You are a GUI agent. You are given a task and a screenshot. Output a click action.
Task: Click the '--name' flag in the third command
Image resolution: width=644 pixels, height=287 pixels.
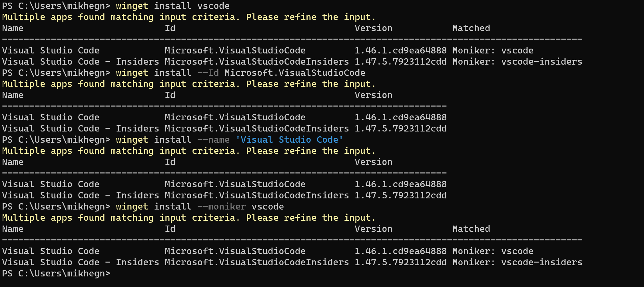pyautogui.click(x=214, y=140)
